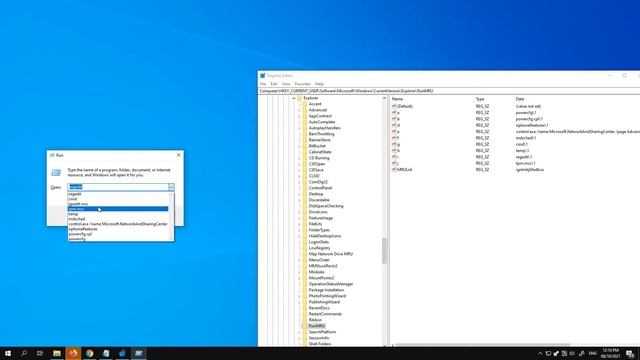Choose control.exe NetworkAndSharingCenter history entry
This screenshot has width=640, height=360.
pyautogui.click(x=118, y=224)
